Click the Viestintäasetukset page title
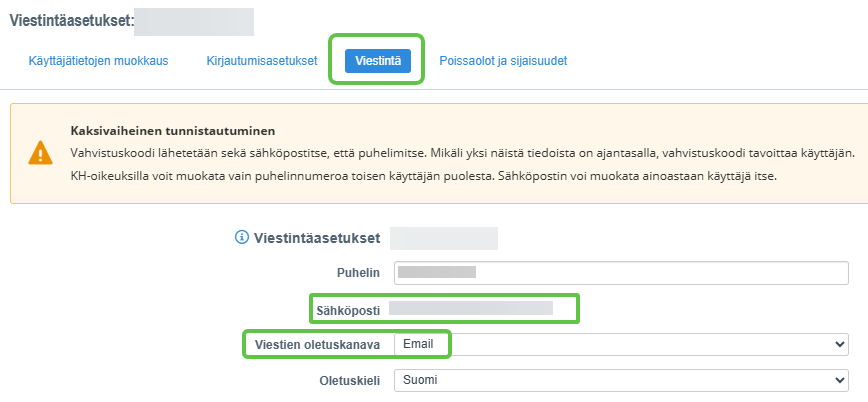 (x=70, y=21)
